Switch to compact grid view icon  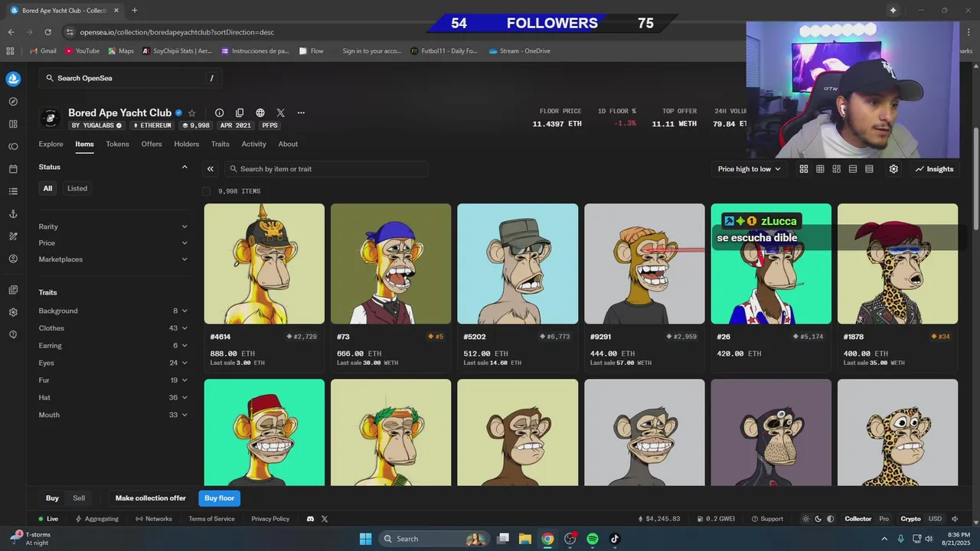tap(820, 169)
